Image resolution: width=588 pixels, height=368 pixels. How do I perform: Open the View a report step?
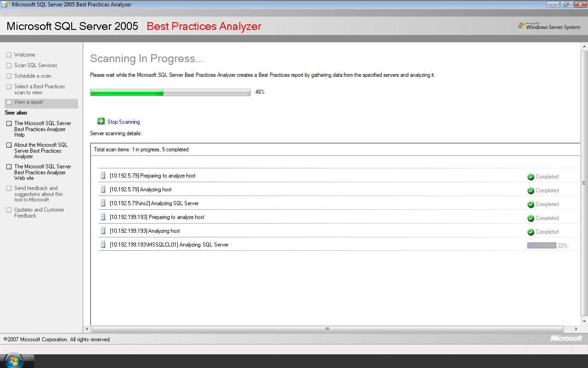[28, 102]
